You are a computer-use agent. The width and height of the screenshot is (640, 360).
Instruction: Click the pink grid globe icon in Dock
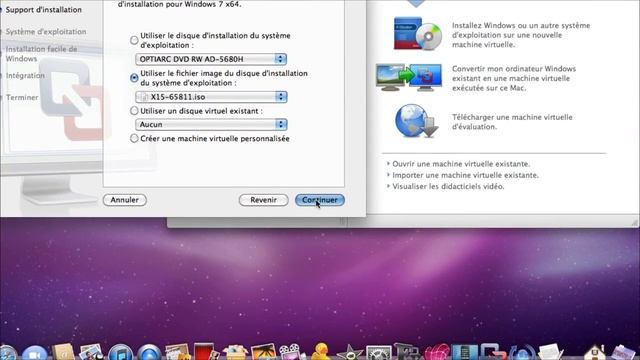tap(437, 352)
